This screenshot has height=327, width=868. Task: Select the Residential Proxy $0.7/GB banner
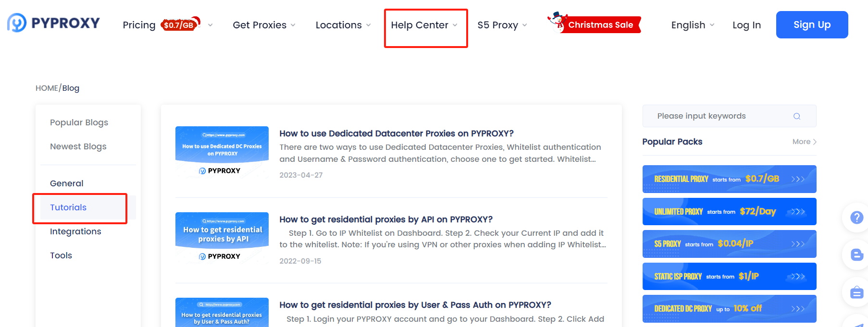729,179
